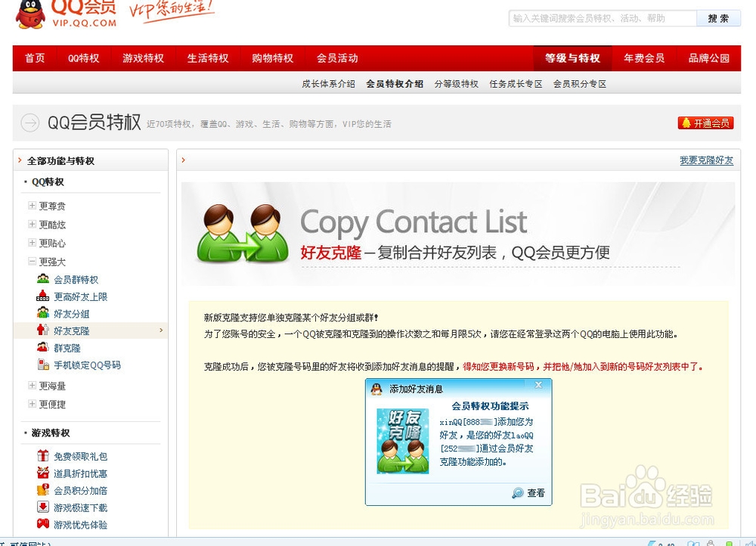The image size is (756, 546).
Task: Open the 品牌公园 tab
Action: 709,58
